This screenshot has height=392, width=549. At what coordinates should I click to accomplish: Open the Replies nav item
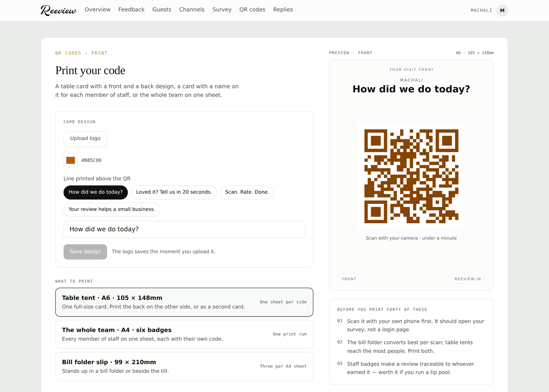pos(283,10)
